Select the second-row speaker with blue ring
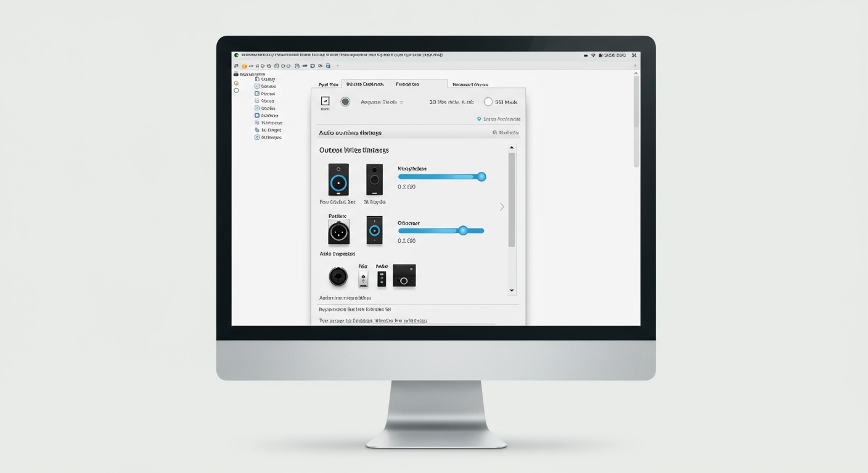This screenshot has width=868, height=473. click(x=374, y=230)
